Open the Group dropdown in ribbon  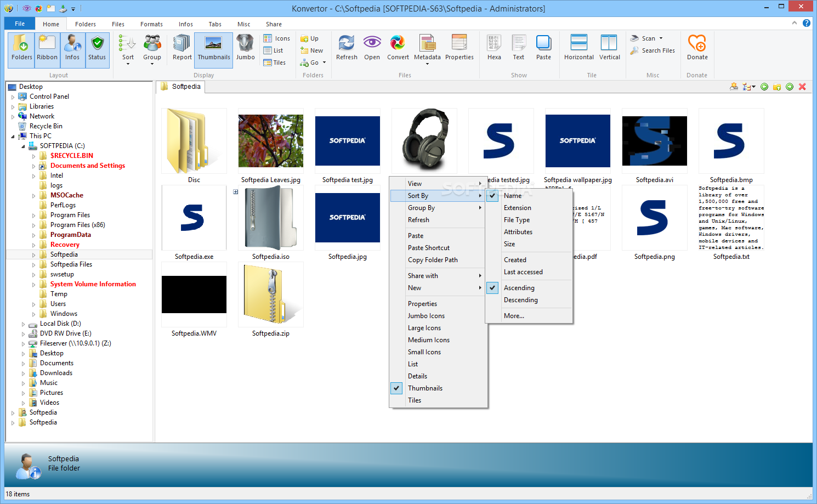coord(152,50)
